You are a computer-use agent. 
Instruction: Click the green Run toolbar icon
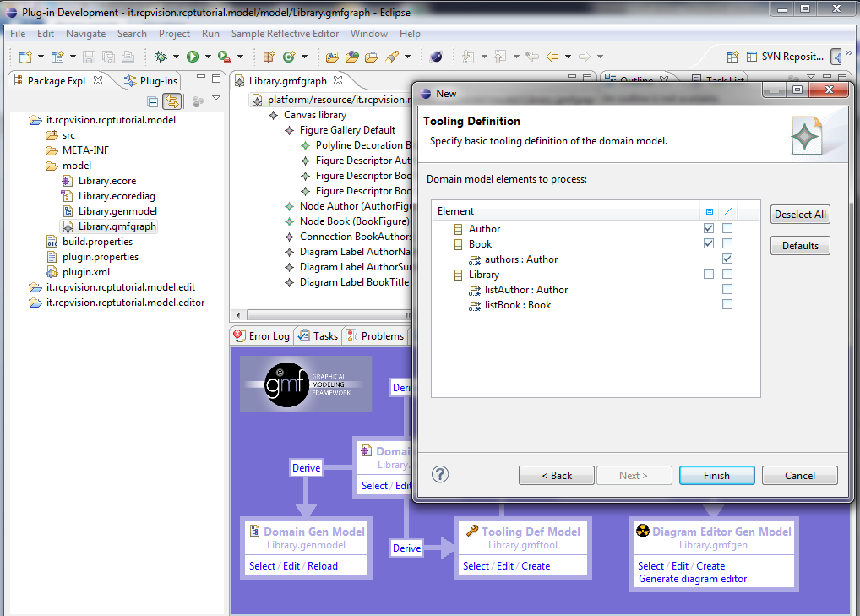pos(193,57)
